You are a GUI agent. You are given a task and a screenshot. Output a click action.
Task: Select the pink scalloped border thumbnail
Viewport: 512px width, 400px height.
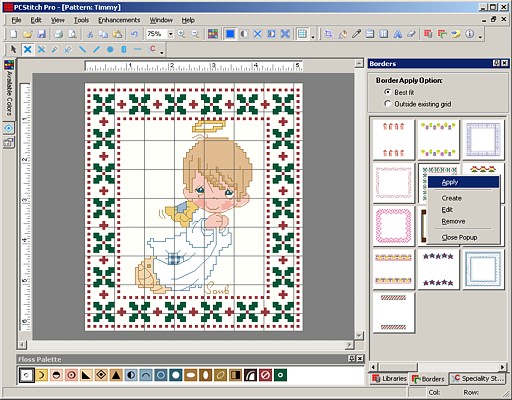393,225
